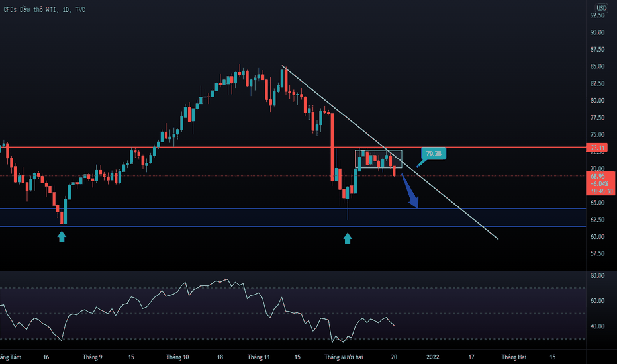
Task: Click the red 73.11 price tag
Action: pos(598,147)
